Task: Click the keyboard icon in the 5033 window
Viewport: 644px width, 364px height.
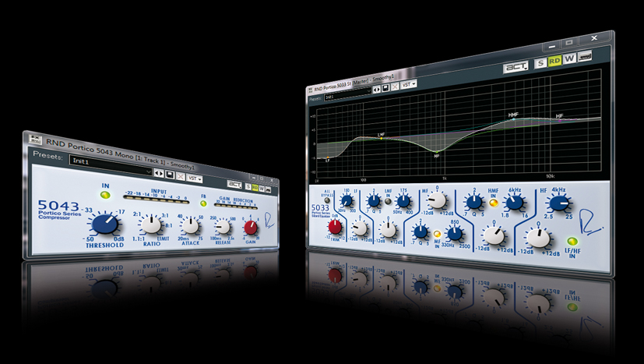Action: 585,56
